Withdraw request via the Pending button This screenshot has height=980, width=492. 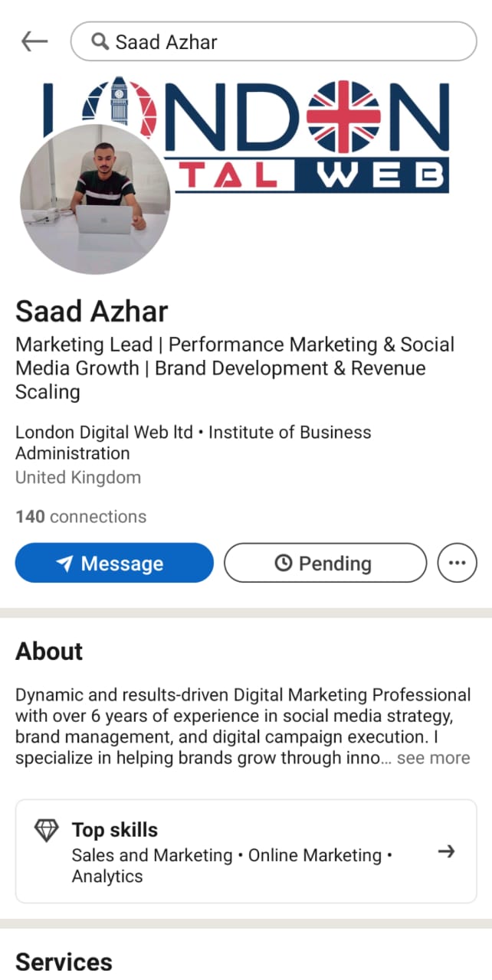(x=325, y=563)
